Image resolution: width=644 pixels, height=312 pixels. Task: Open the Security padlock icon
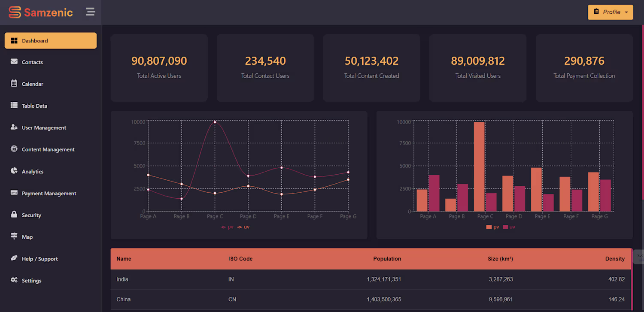[14, 214]
